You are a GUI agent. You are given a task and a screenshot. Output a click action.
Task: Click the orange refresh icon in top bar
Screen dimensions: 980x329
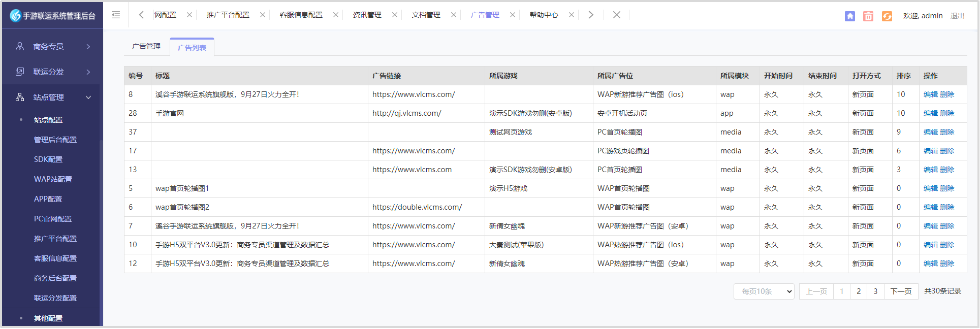pos(887,16)
